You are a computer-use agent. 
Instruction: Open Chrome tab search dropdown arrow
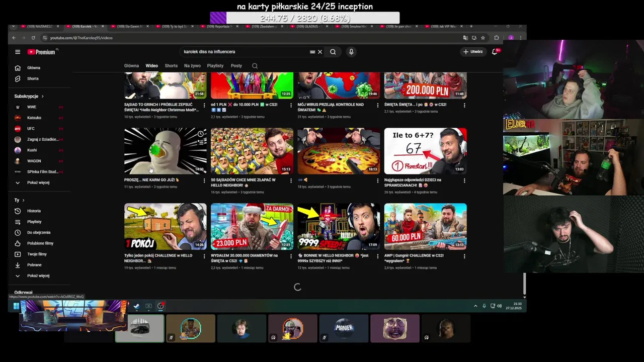13,26
